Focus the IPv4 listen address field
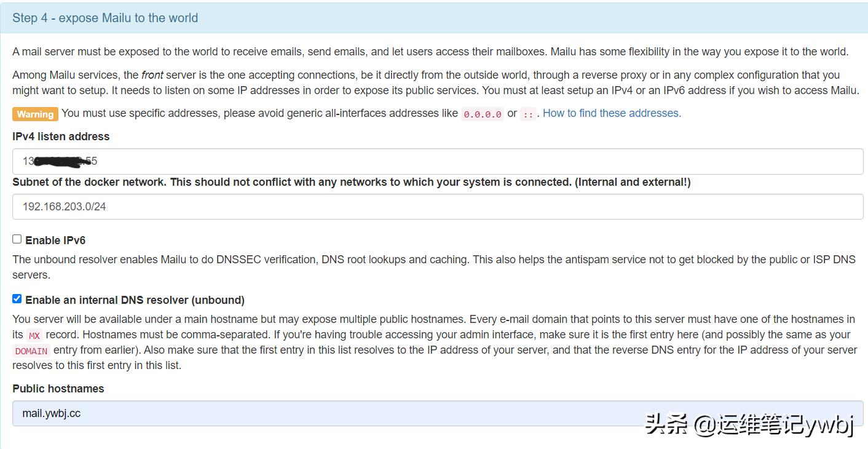The width and height of the screenshot is (868, 449). 438,161
